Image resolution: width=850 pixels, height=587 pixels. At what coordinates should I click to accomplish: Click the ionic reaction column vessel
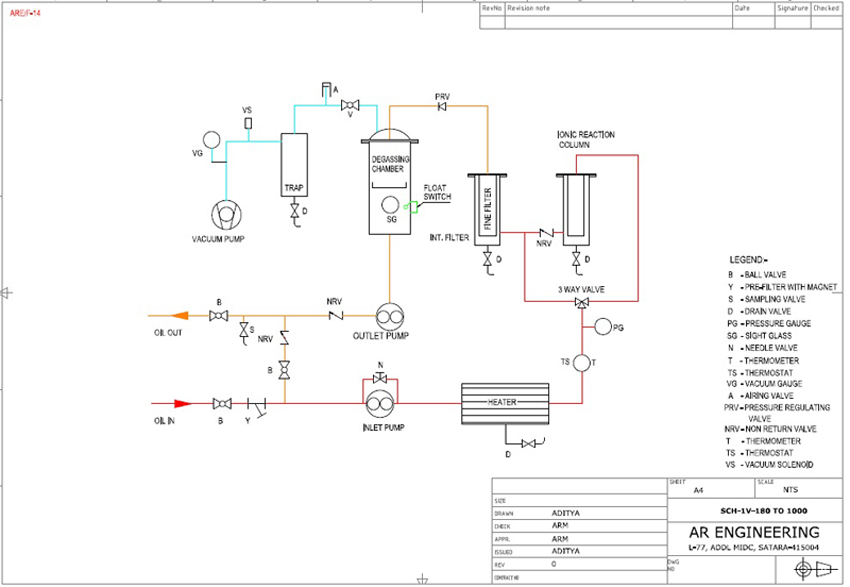click(575, 210)
